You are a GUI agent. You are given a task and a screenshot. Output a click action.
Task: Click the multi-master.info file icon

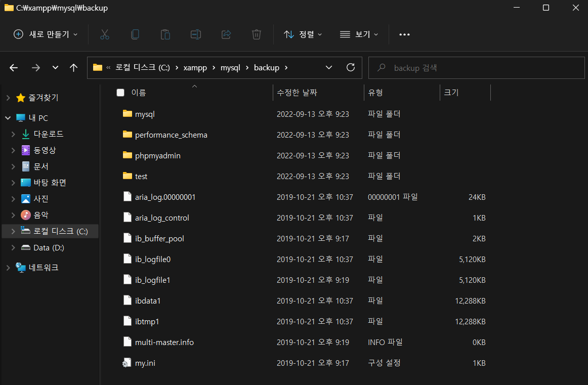pos(128,342)
